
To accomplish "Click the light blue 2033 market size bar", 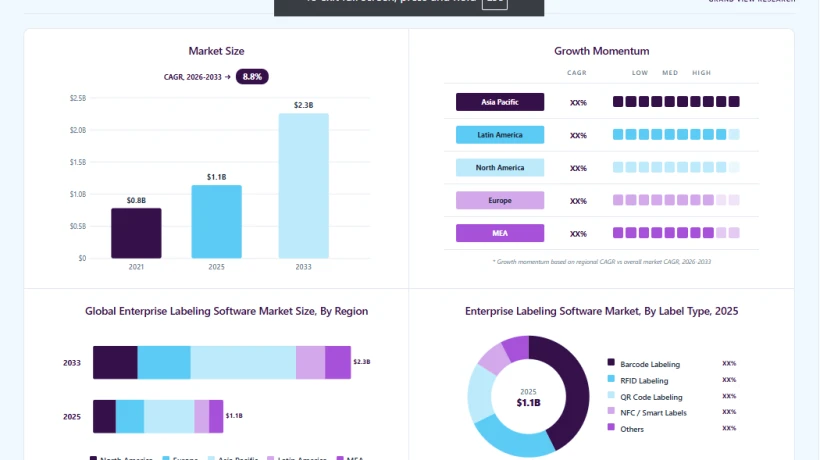I will (x=303, y=186).
